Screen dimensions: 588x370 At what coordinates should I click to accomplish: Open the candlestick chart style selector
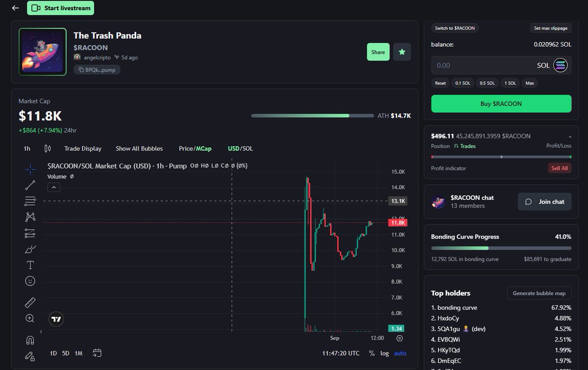48,148
